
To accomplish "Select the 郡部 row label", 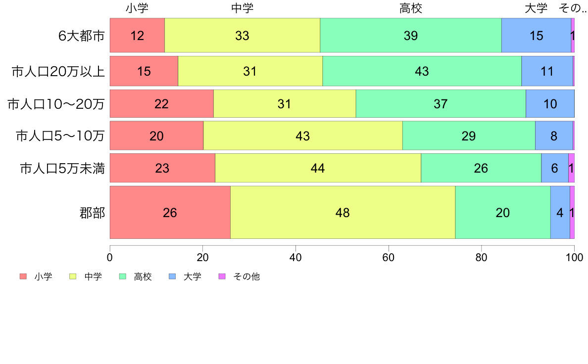I will click(92, 213).
